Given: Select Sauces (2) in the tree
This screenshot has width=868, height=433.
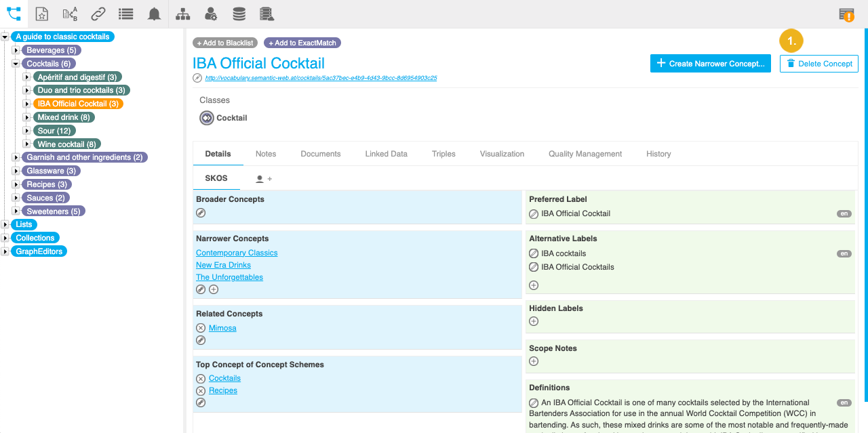Looking at the screenshot, I should 45,198.
